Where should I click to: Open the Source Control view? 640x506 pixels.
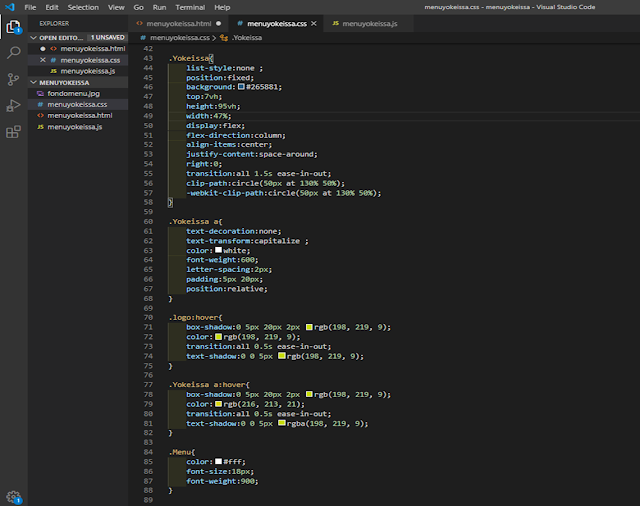(13, 79)
